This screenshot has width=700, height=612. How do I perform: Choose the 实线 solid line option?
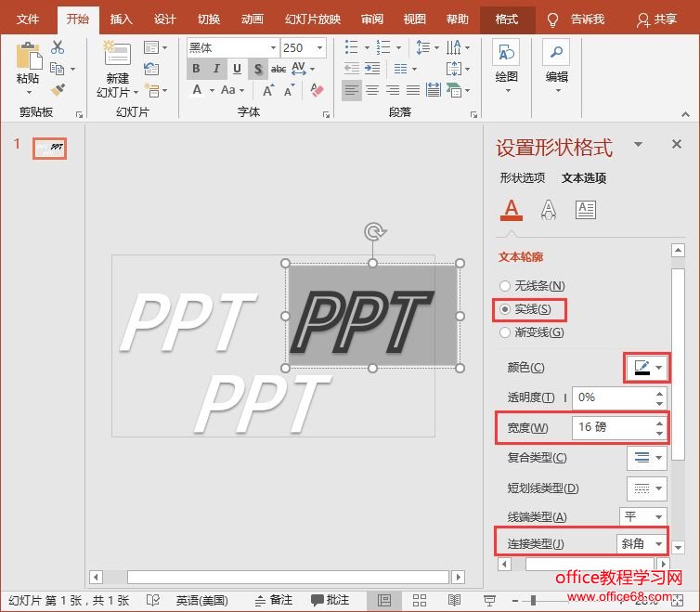click(x=505, y=309)
